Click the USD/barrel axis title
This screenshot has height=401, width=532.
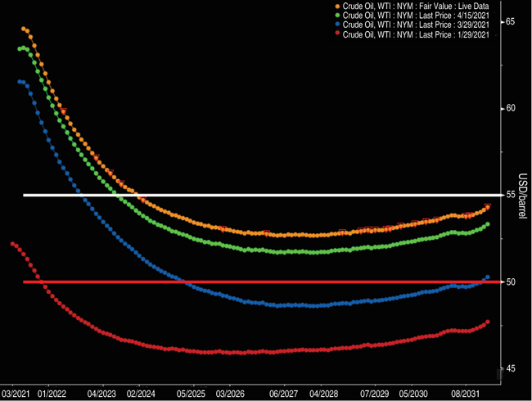coord(521,196)
